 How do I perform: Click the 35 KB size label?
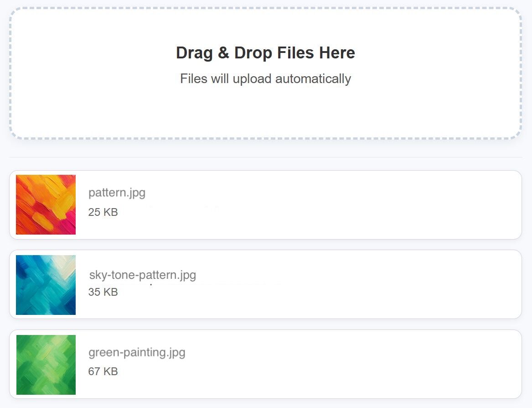(103, 292)
